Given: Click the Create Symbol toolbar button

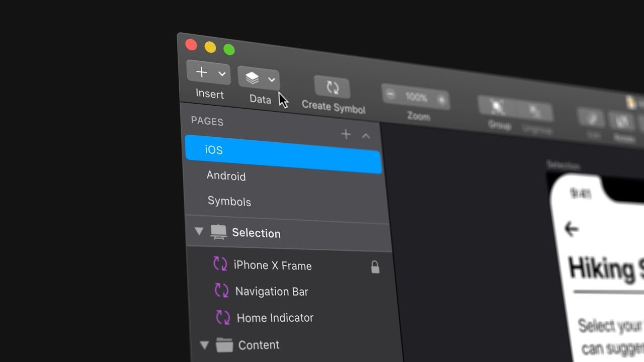Looking at the screenshot, I should click(x=333, y=87).
